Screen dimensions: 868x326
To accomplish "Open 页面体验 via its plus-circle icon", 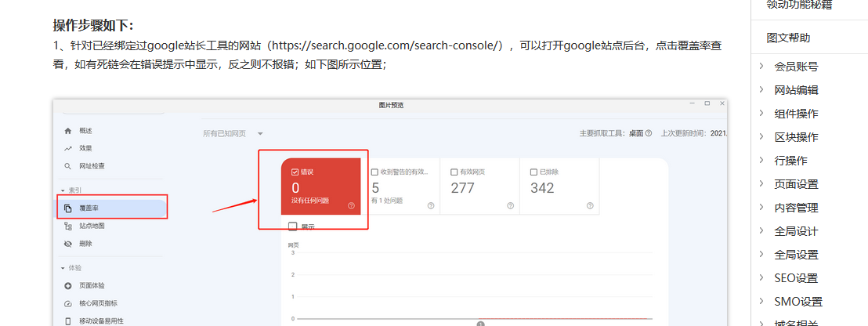I will pos(68,285).
